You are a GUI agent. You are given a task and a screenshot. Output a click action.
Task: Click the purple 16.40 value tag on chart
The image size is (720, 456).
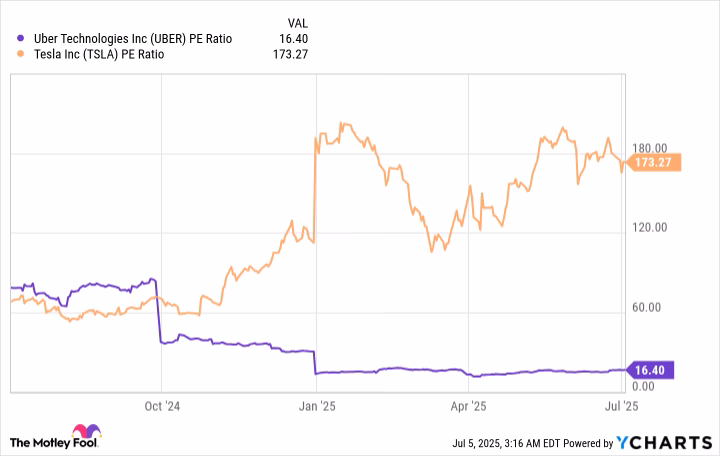point(653,370)
